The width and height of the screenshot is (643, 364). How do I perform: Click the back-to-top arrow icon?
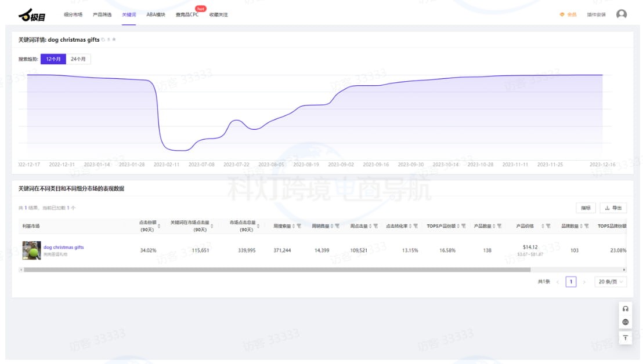coord(625,337)
